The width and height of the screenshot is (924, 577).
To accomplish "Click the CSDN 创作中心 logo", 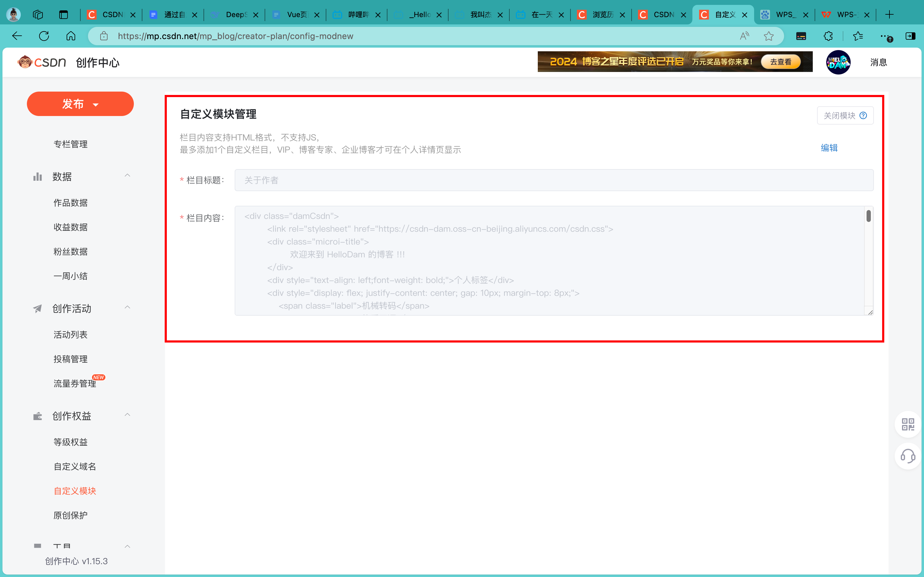I will [x=42, y=62].
